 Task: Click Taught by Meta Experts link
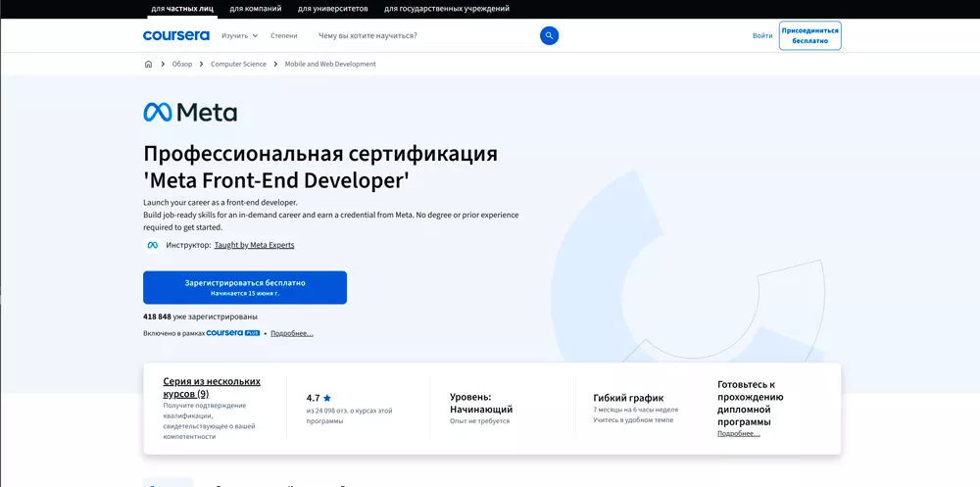[255, 245]
